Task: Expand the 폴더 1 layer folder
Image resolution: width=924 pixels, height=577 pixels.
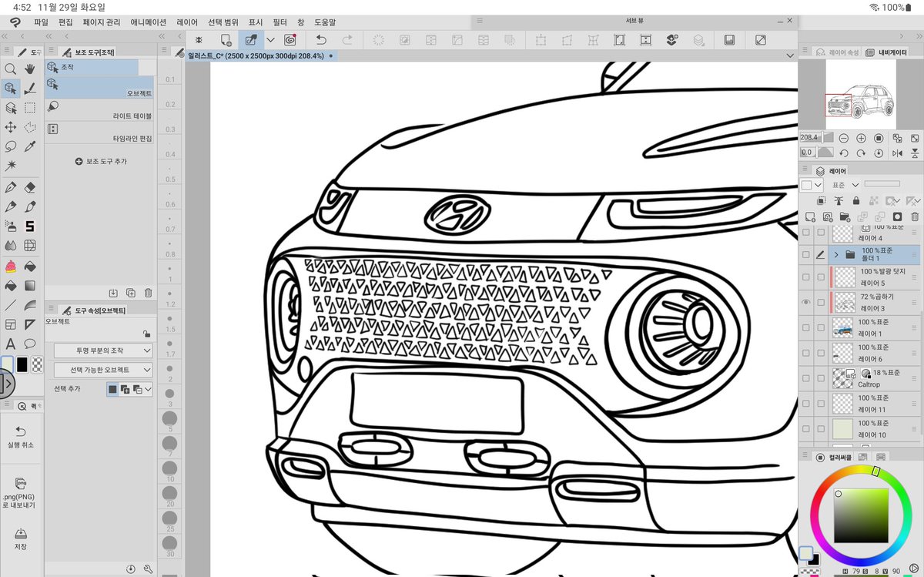Action: coord(836,254)
